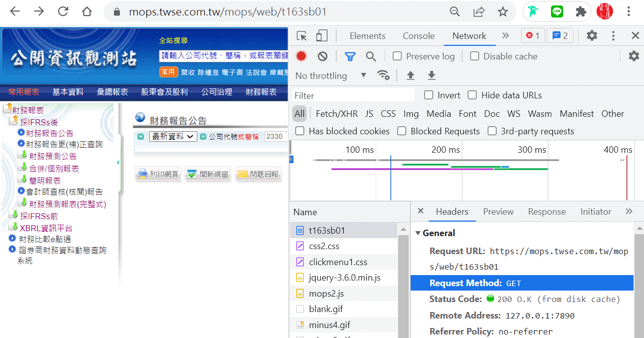Click the 全站搜尋 search box
The image size is (644, 338).
223,55
